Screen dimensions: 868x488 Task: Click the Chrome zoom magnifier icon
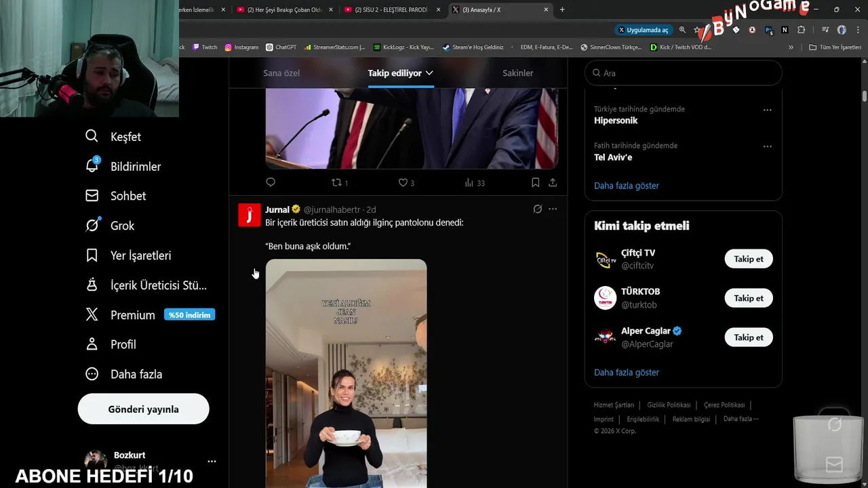(682, 30)
